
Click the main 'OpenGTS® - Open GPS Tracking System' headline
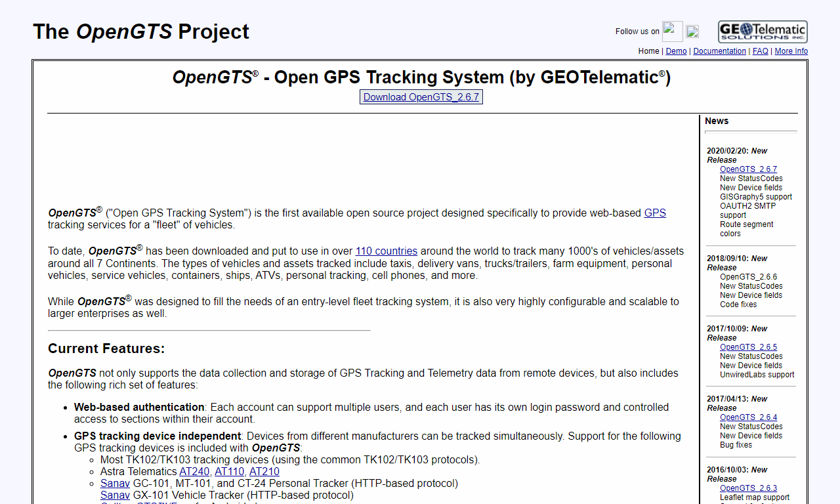pyautogui.click(x=421, y=77)
